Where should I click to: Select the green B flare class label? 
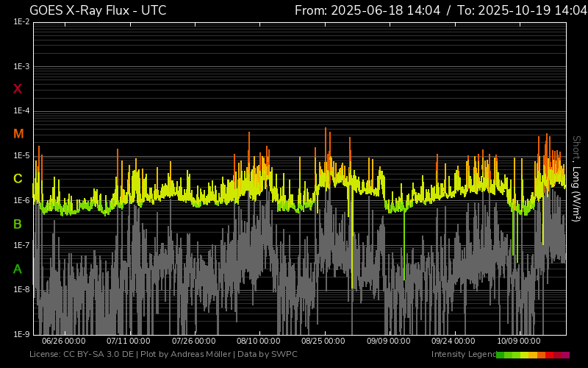click(x=18, y=224)
